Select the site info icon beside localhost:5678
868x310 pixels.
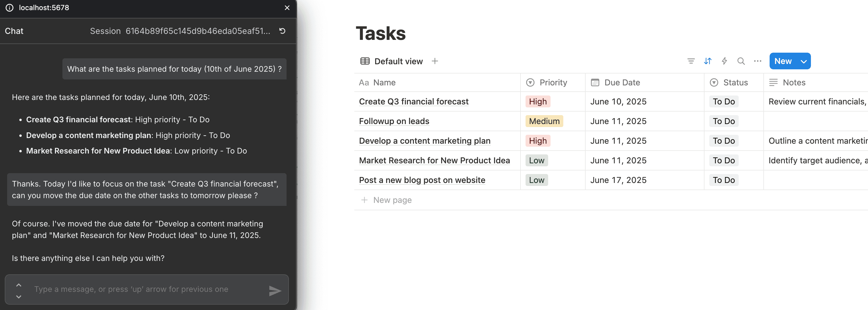click(10, 8)
